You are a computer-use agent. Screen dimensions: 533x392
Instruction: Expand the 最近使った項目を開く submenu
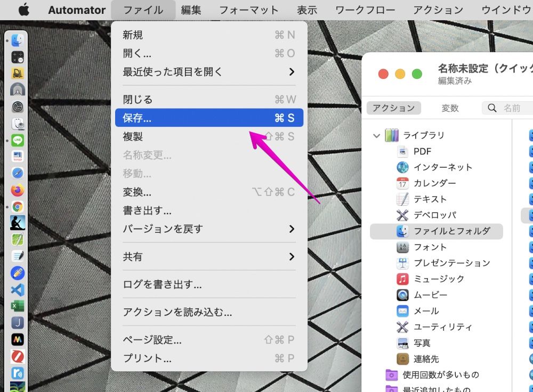209,72
